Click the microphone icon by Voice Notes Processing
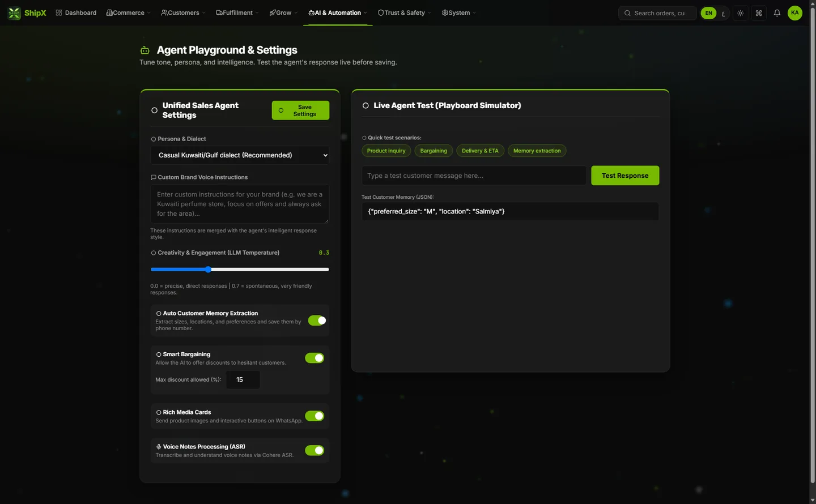 tap(159, 447)
